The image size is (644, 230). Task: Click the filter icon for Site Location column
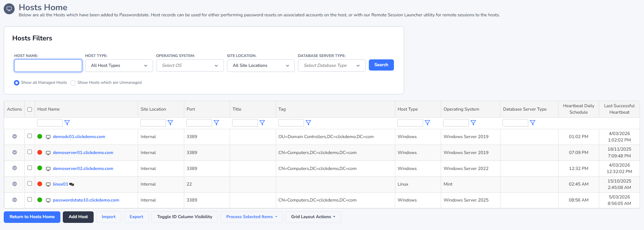(170, 123)
